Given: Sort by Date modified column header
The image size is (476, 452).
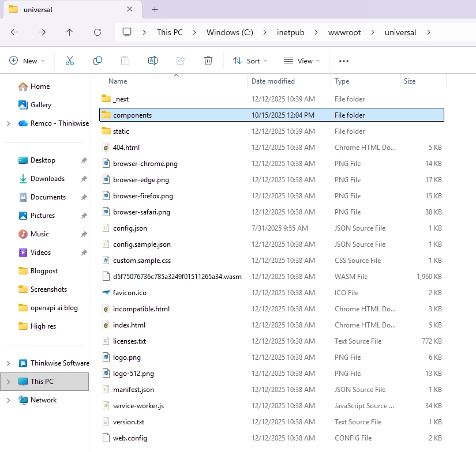Looking at the screenshot, I should click(289, 81).
